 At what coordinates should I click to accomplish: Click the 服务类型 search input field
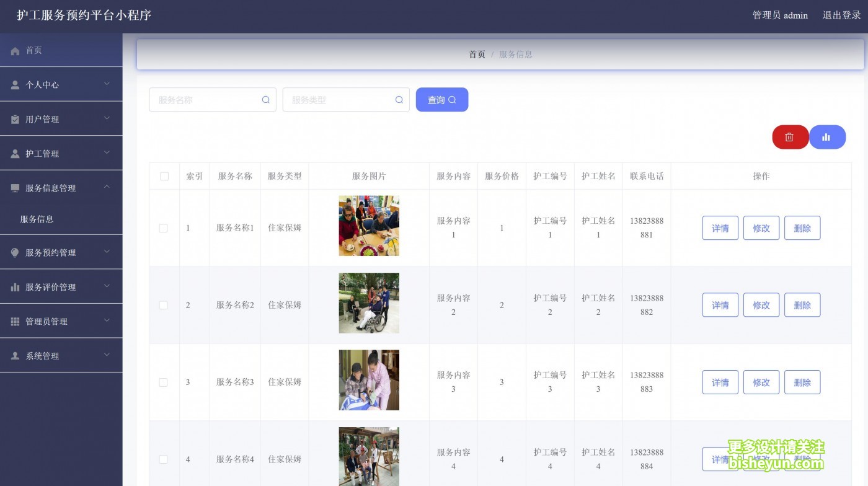(346, 100)
